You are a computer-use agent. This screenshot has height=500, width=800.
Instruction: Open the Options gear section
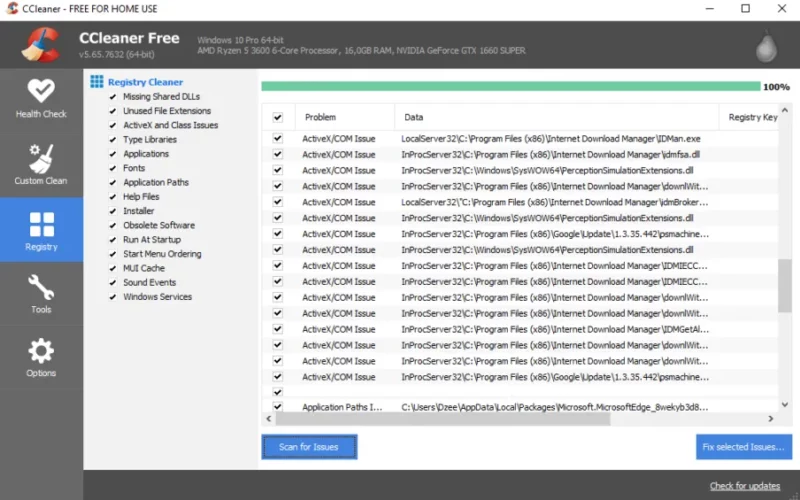pyautogui.click(x=41, y=358)
